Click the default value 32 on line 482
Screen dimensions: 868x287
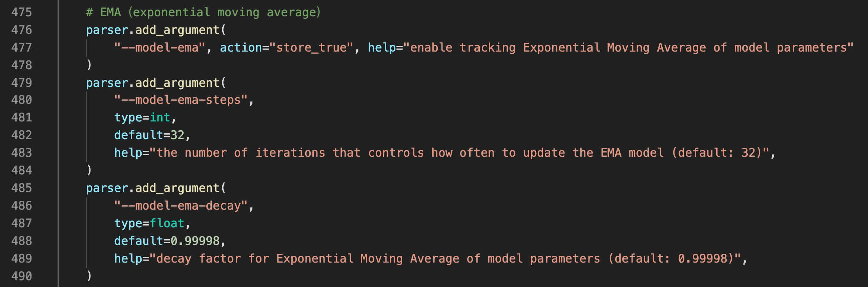click(177, 135)
